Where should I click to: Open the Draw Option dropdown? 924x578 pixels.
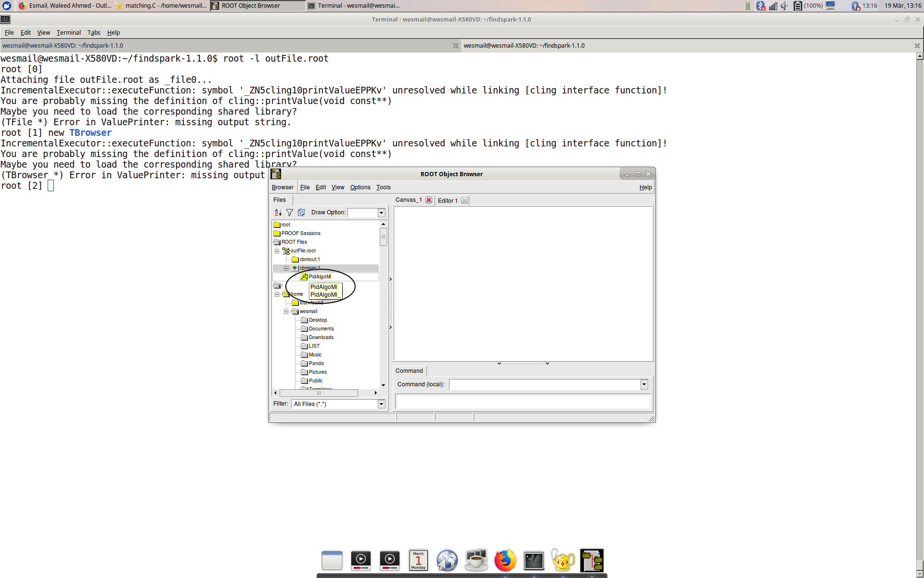tap(381, 213)
